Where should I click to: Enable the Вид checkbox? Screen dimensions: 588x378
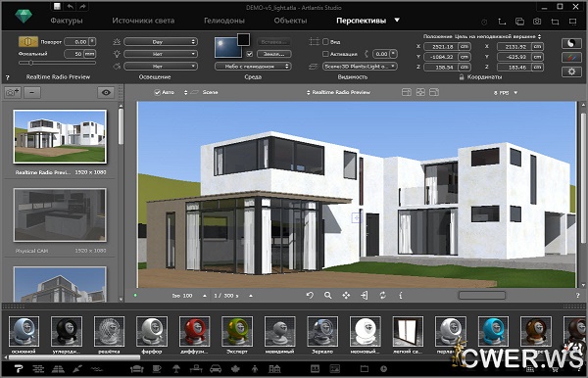pos(325,41)
